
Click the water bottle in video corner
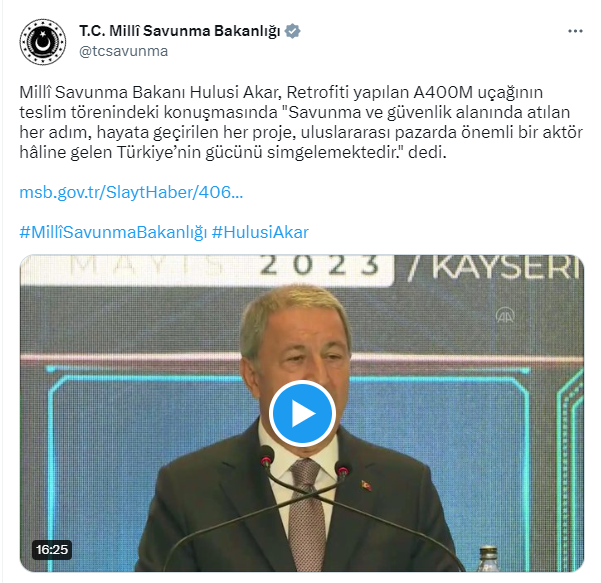489,559
